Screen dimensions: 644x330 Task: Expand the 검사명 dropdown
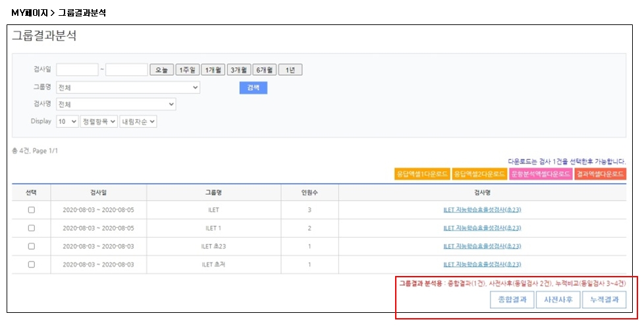click(116, 104)
